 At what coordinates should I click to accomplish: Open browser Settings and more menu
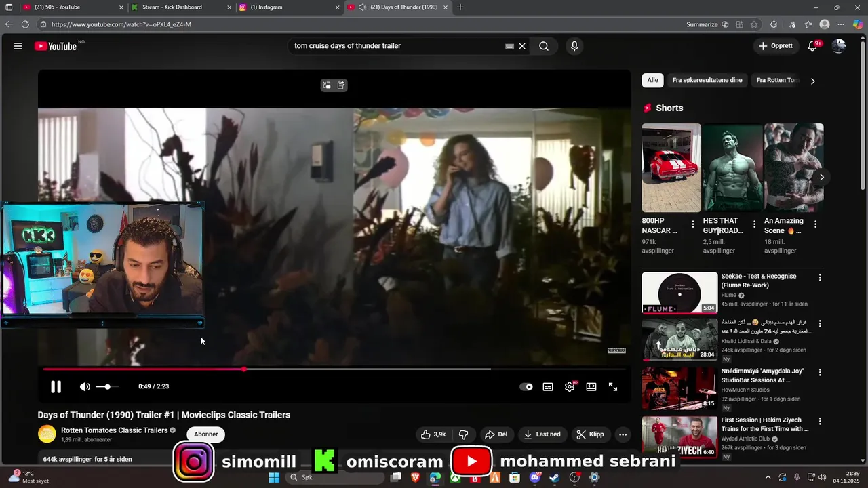[x=841, y=24]
